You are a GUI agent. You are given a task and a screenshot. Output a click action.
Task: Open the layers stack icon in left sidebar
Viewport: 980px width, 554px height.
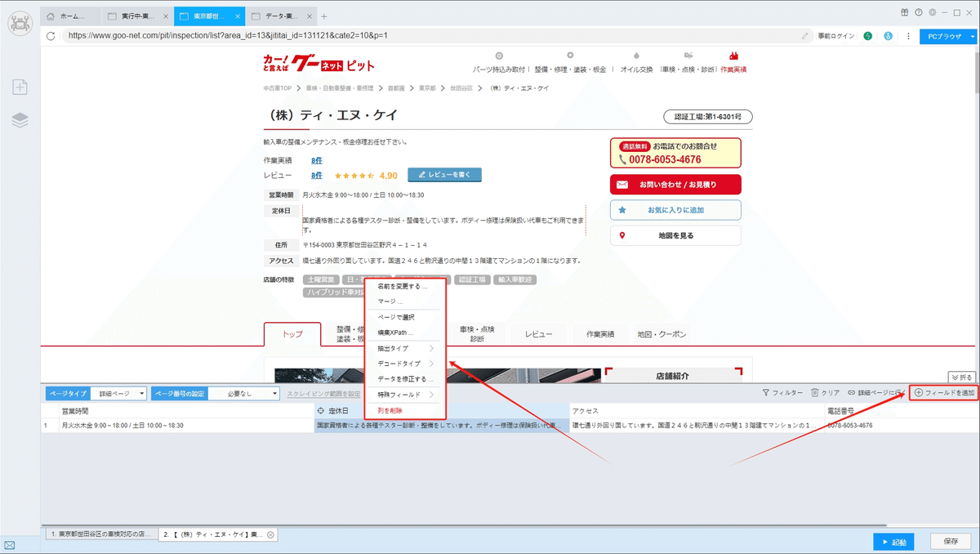point(20,120)
